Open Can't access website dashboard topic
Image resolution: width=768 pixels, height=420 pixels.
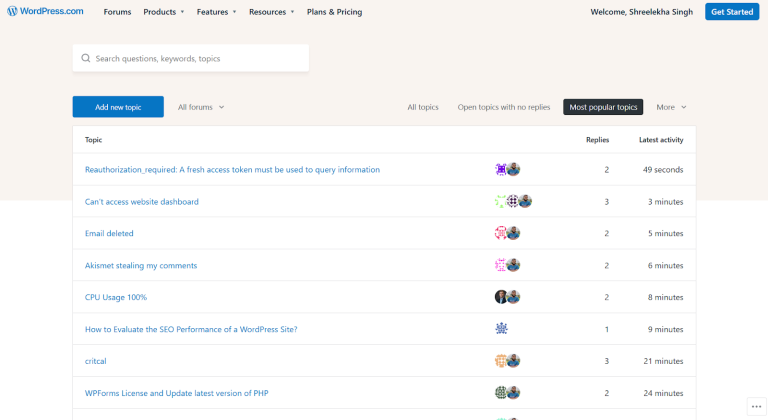tap(142, 201)
